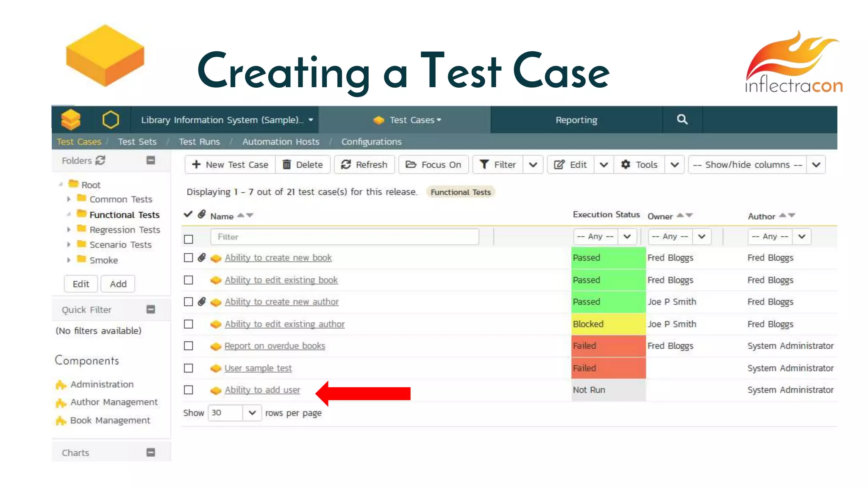
Task: Click the Functional Tests folder icon
Action: [x=81, y=213]
